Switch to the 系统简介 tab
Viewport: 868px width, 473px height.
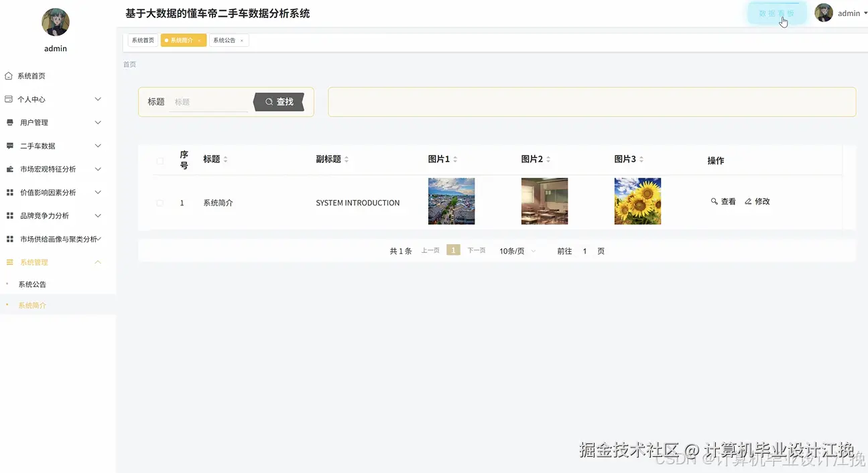point(183,40)
